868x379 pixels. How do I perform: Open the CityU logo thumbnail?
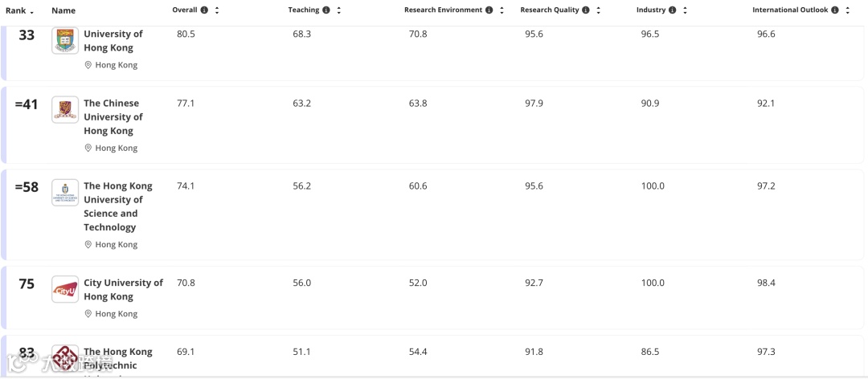[x=65, y=289]
